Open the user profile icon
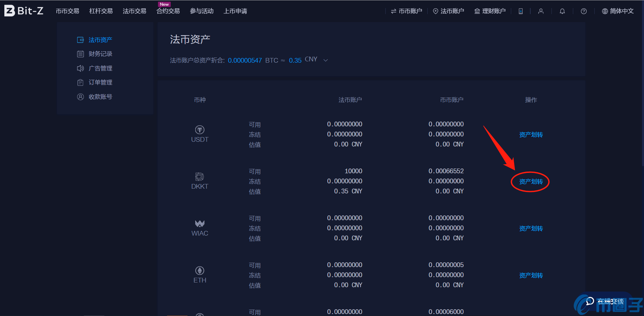The width and height of the screenshot is (644, 316). [x=541, y=11]
